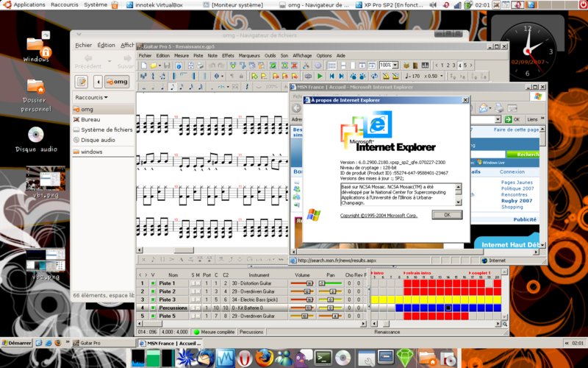The height and width of the screenshot is (368, 588).
Task: Open the terminal icon in the dock
Action: [323, 358]
